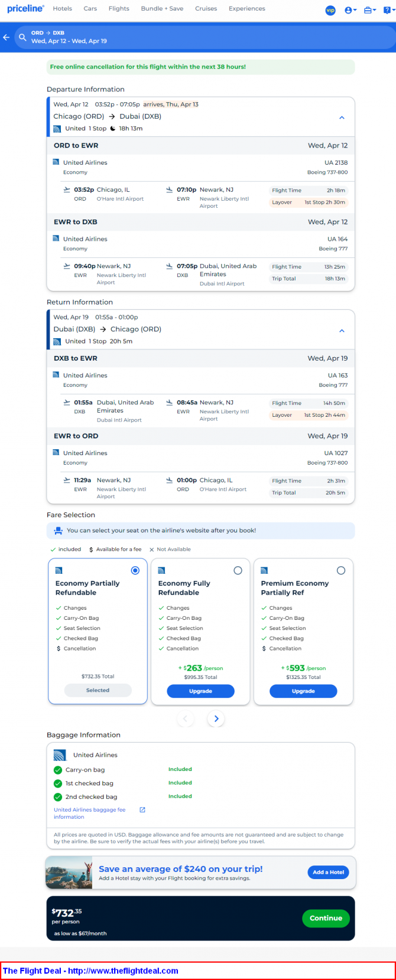Click the Continue button
The width and height of the screenshot is (396, 980).
(326, 918)
